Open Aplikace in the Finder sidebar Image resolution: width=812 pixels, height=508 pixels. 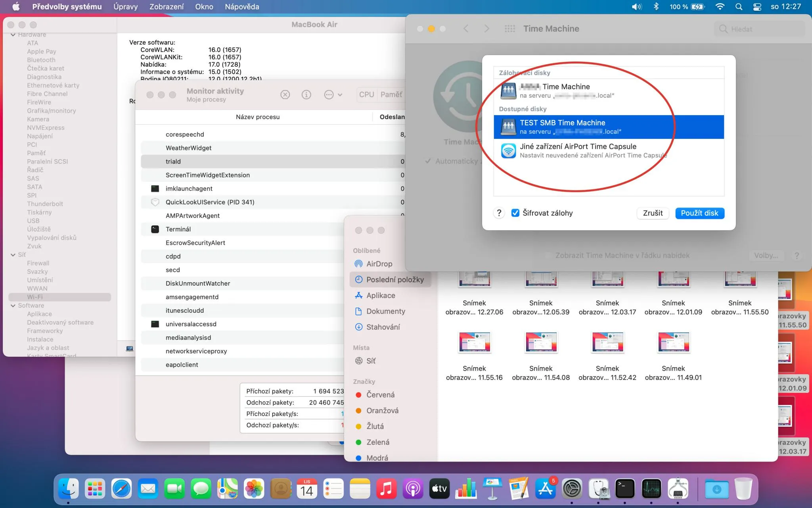coord(381,295)
